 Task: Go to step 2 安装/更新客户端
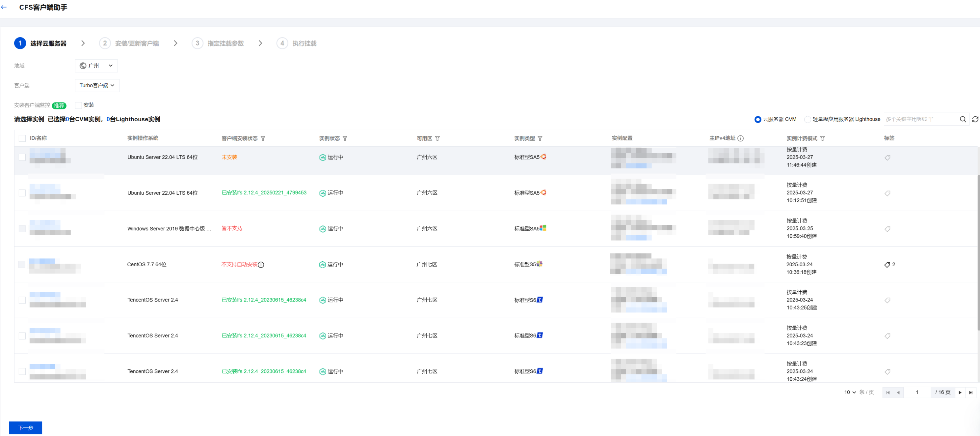click(x=129, y=44)
